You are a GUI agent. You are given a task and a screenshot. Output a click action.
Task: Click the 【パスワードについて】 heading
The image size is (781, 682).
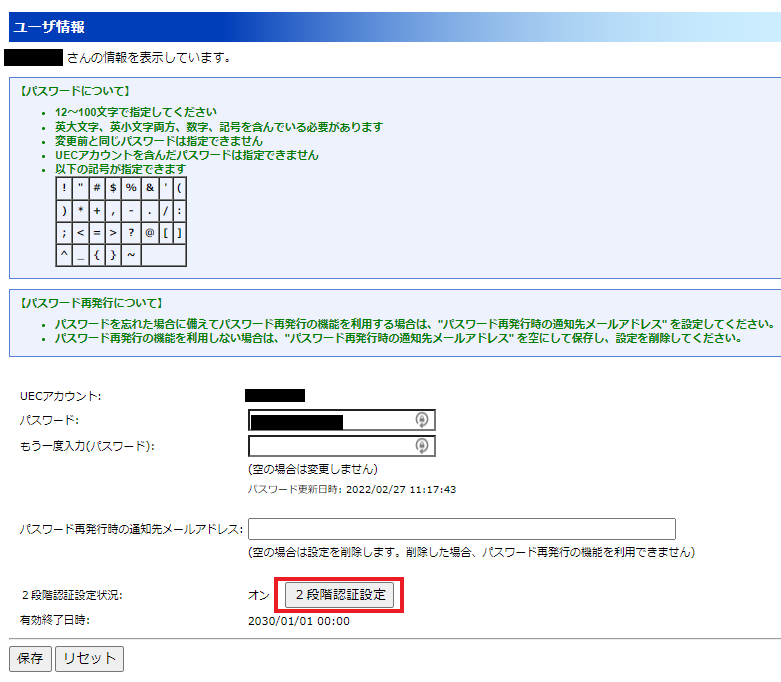pyautogui.click(x=75, y=91)
